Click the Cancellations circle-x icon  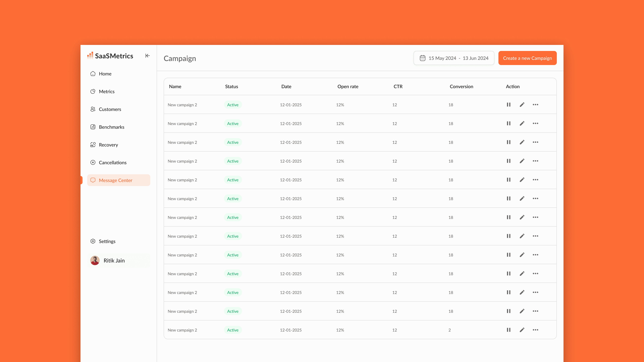click(x=93, y=162)
